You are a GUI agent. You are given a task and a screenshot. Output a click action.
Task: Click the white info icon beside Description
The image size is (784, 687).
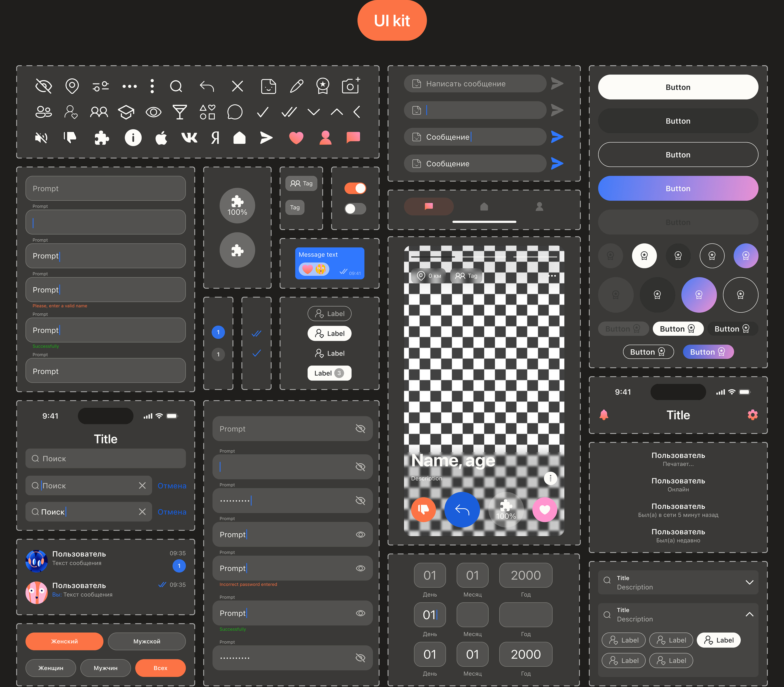[550, 478]
